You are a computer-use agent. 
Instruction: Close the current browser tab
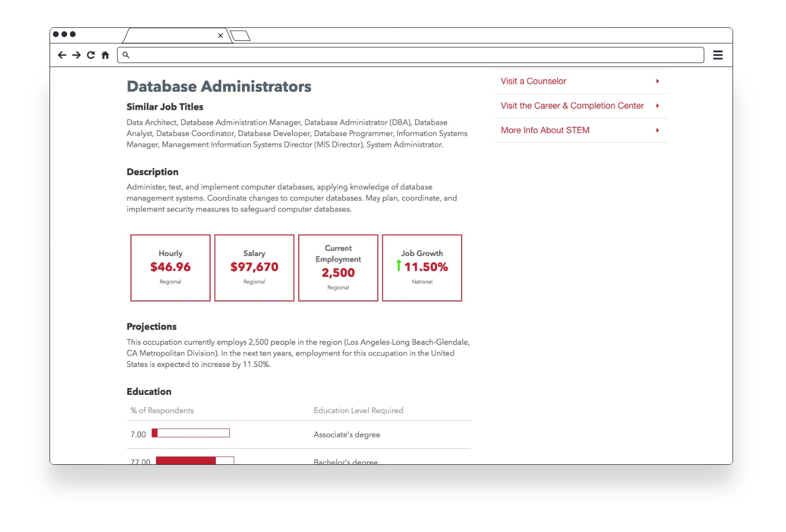pyautogui.click(x=220, y=36)
